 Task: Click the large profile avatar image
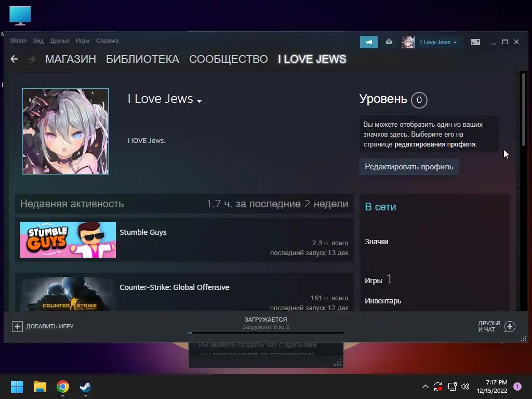(65, 131)
